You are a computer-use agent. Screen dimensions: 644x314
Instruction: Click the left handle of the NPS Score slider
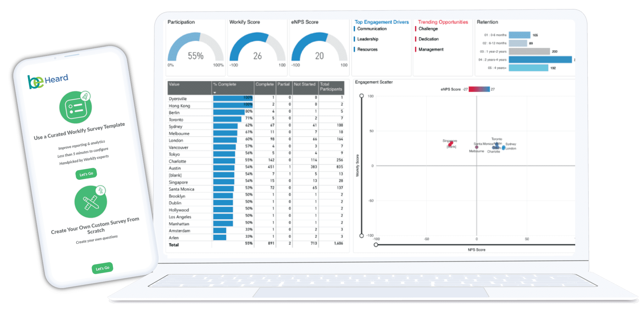(376, 245)
